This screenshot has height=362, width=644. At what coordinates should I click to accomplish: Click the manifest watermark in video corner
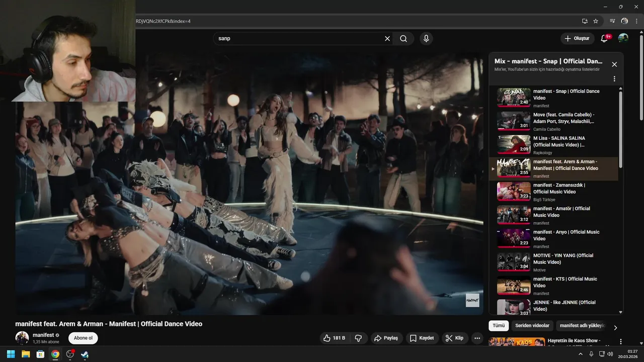(x=472, y=300)
